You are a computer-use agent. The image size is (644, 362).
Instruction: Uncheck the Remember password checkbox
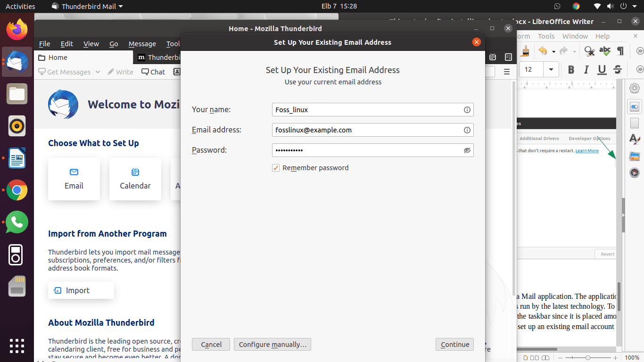click(276, 168)
